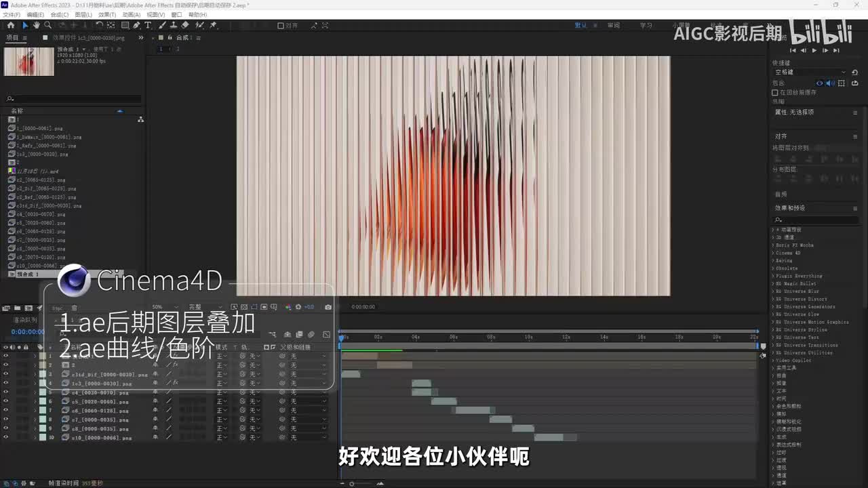This screenshot has height=488, width=868.
Task: Jump to the first frame button
Action: coord(793,51)
